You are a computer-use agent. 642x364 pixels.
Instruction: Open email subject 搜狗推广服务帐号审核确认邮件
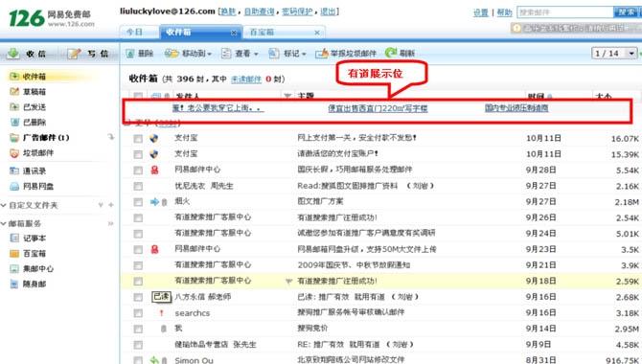351,312
